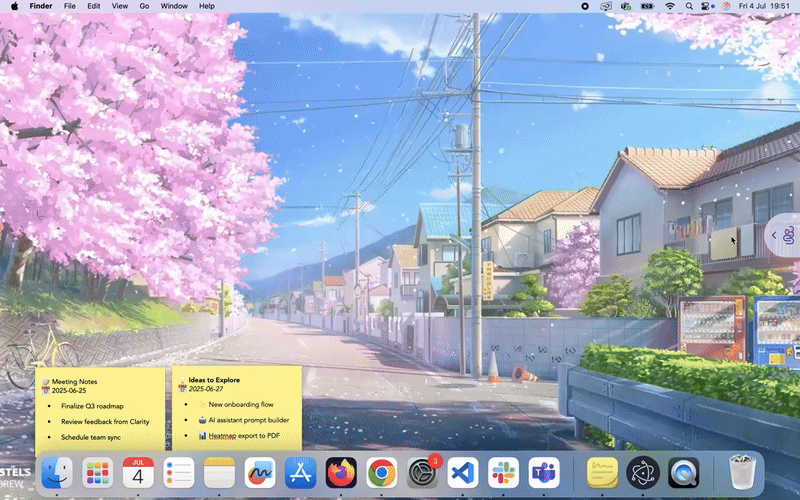The height and width of the screenshot is (500, 800).
Task: Open Google Chrome from the Dock
Action: [381, 472]
